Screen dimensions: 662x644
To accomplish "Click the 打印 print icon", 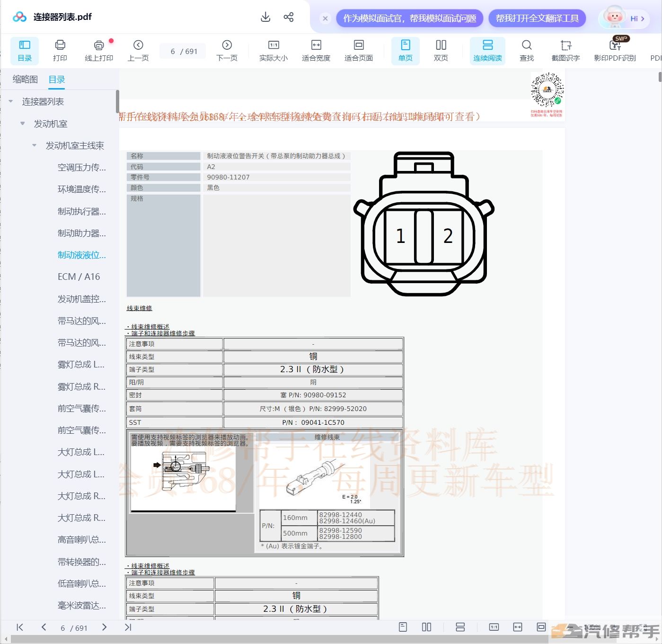I will (60, 51).
